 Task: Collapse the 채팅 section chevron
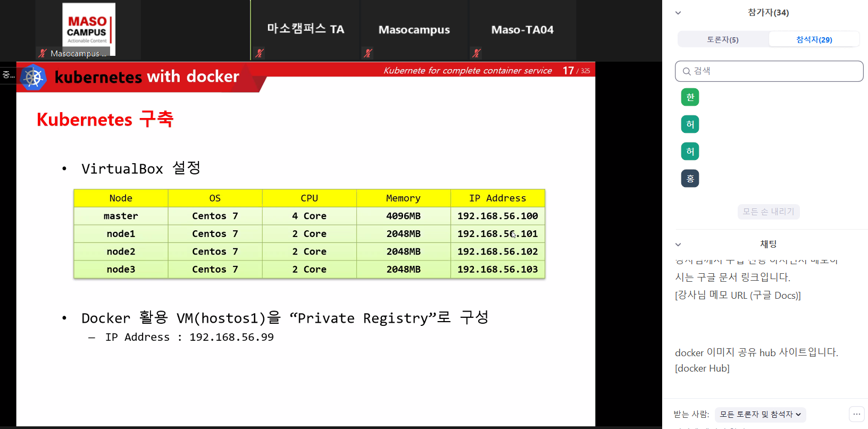coord(678,245)
